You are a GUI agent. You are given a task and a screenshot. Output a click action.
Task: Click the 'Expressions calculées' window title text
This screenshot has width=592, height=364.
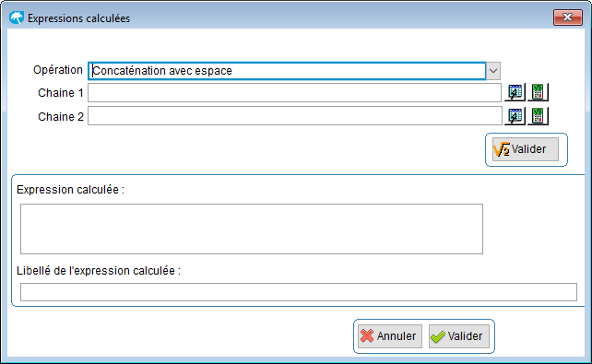click(79, 18)
